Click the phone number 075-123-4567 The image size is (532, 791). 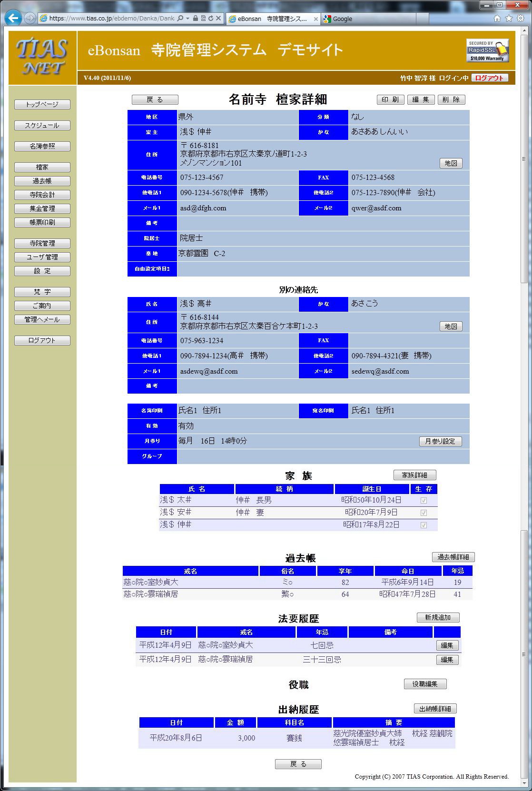click(x=202, y=178)
